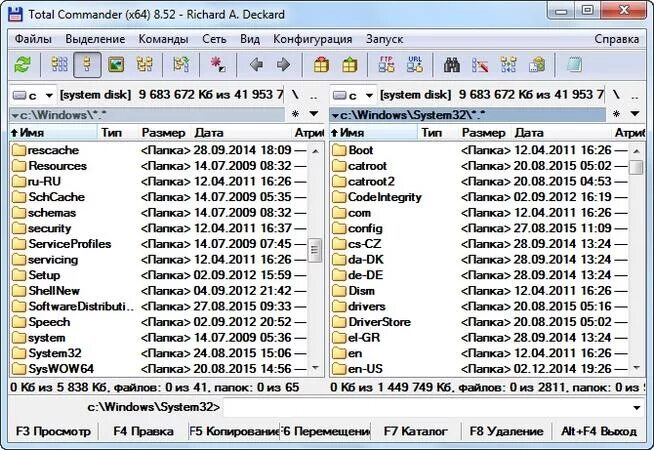Open FTP connection icon
The image size is (654, 450).
click(x=386, y=65)
